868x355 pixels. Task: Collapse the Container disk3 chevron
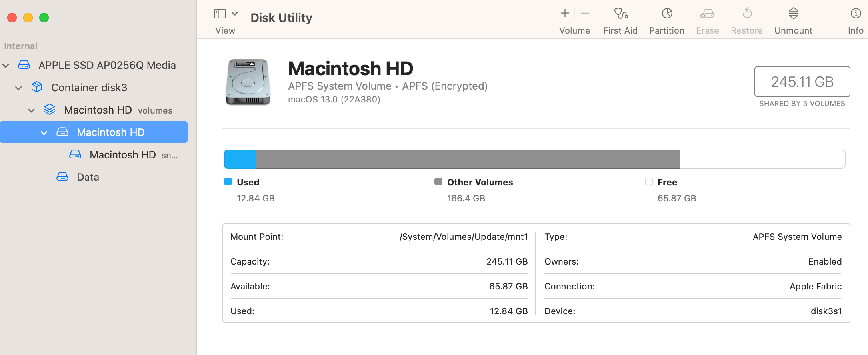coord(18,88)
